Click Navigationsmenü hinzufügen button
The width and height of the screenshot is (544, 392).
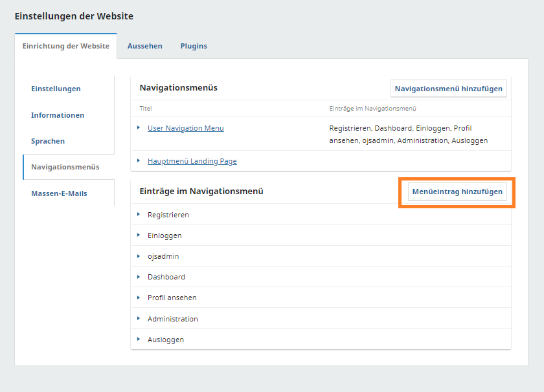coord(449,89)
